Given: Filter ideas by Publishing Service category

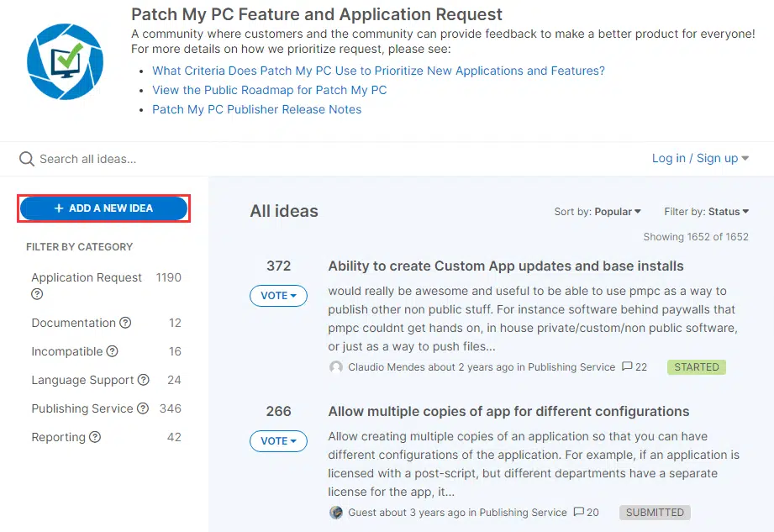Looking at the screenshot, I should 82,408.
